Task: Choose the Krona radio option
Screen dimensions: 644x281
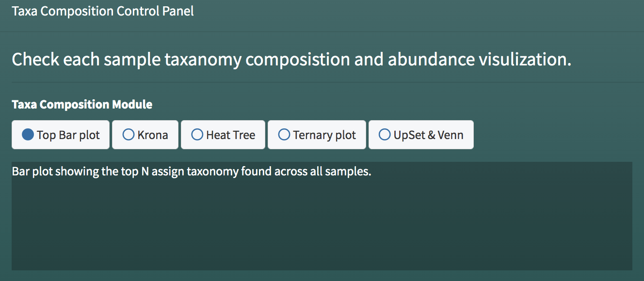Action: pos(145,135)
